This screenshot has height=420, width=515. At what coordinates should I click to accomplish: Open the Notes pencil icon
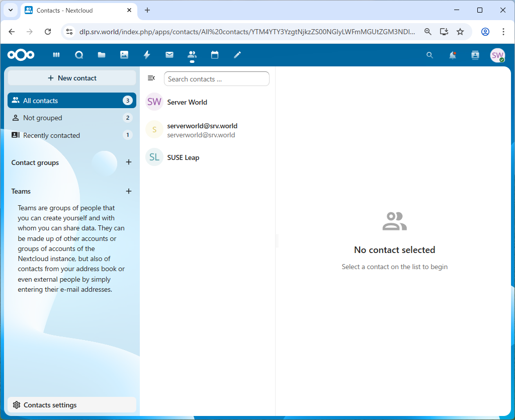coord(237,55)
